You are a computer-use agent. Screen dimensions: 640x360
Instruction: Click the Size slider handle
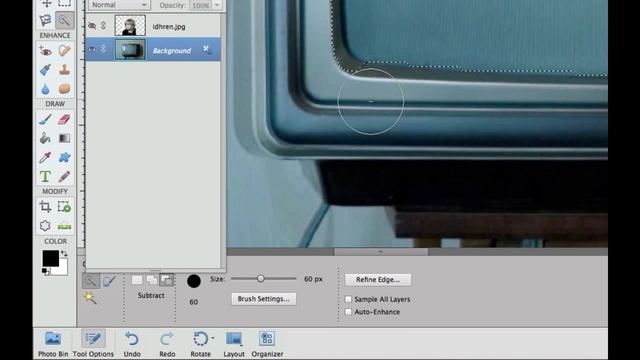[260, 279]
